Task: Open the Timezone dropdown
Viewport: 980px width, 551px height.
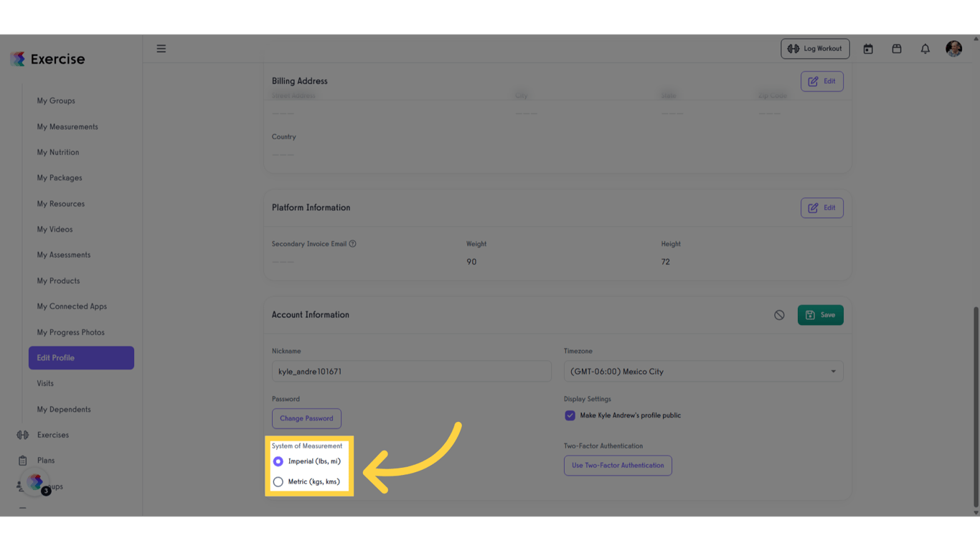Action: (702, 371)
